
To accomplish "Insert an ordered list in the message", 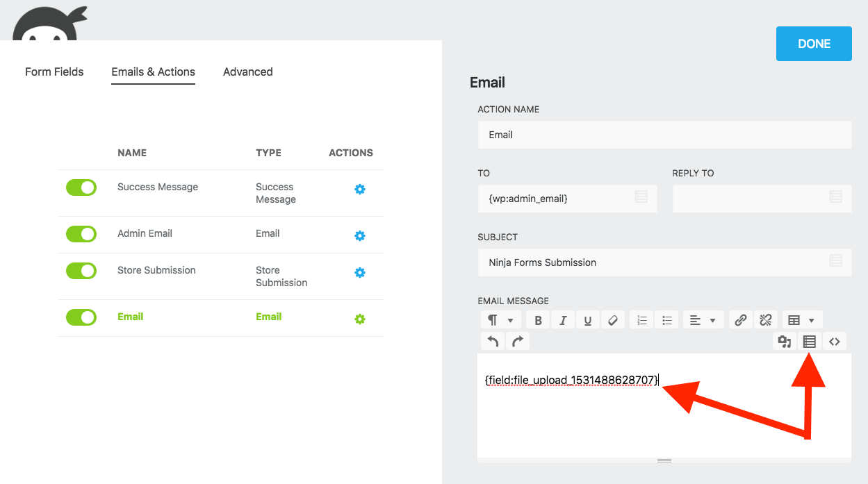I will tap(641, 319).
